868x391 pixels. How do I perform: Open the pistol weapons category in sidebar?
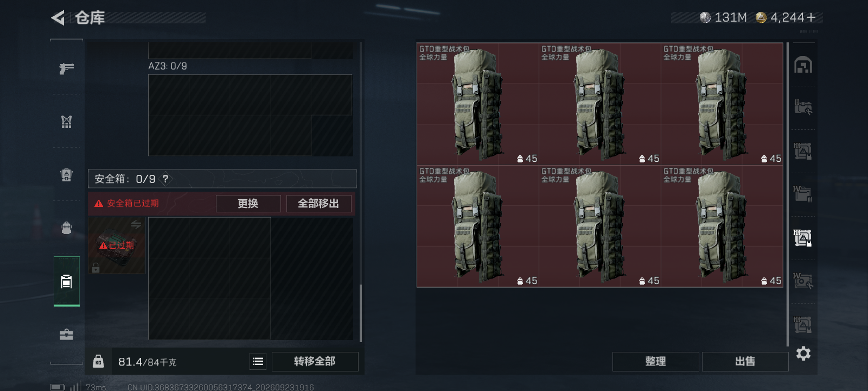pos(66,68)
